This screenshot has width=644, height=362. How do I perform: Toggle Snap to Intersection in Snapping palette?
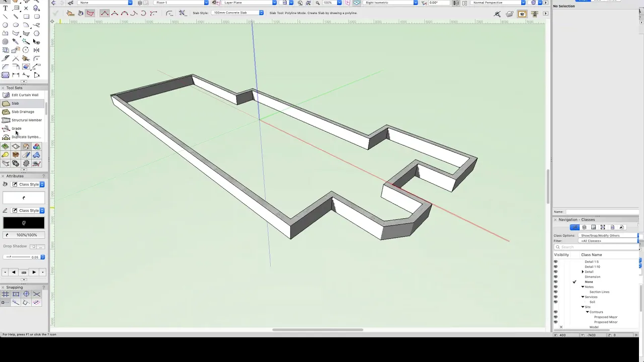point(37,294)
